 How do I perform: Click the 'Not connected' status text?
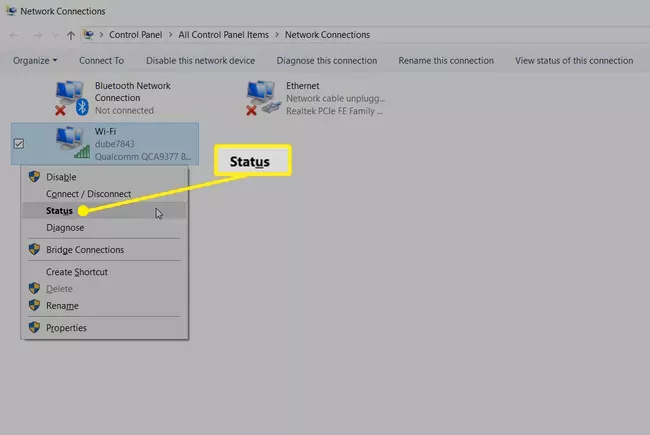pos(124,110)
